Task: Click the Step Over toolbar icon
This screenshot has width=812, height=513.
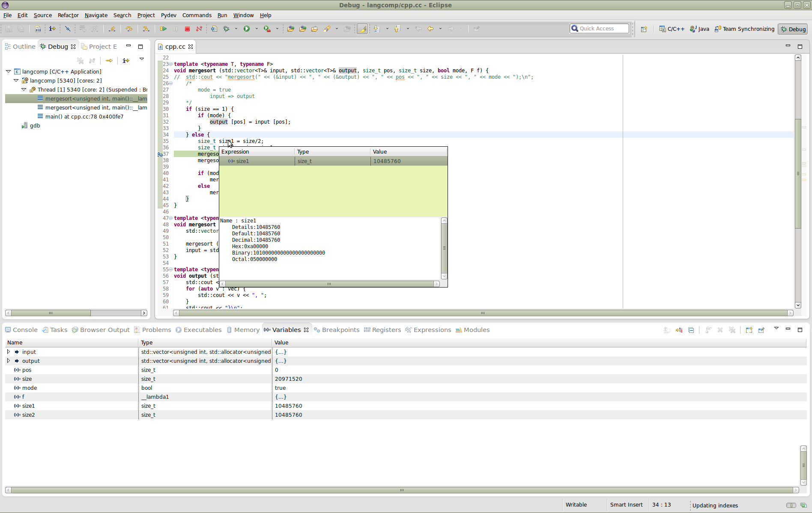Action: click(x=129, y=29)
